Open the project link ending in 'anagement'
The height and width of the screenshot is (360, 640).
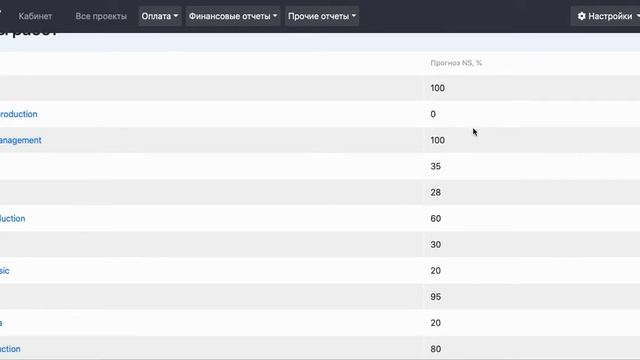tap(20, 140)
